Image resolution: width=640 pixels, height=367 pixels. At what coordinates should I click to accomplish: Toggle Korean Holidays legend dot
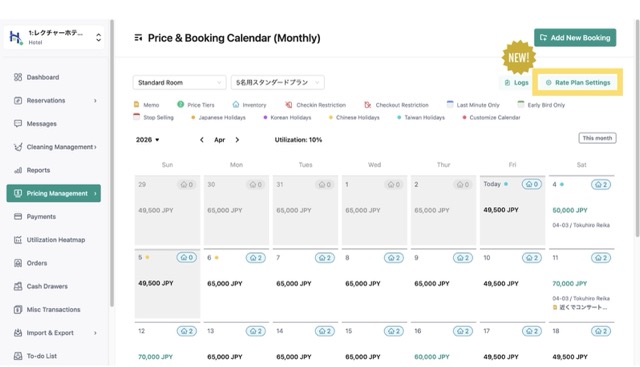[265, 118]
